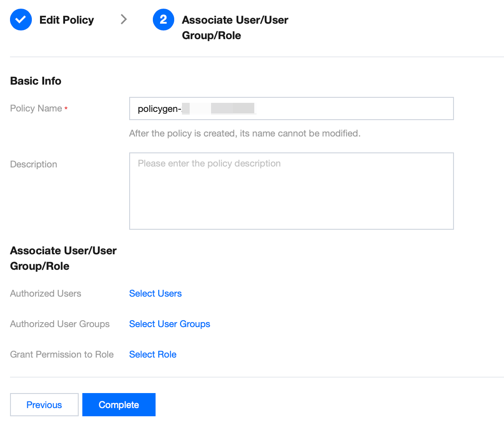Image resolution: width=504 pixels, height=424 pixels.
Task: Select the Edit Policy step label
Action: pyautogui.click(x=66, y=20)
